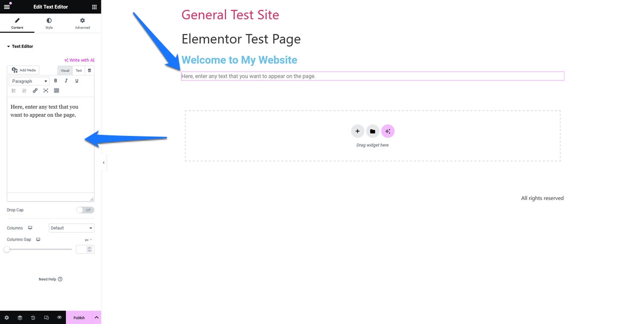644x324 pixels.
Task: Open the History panel icon
Action: click(x=33, y=318)
